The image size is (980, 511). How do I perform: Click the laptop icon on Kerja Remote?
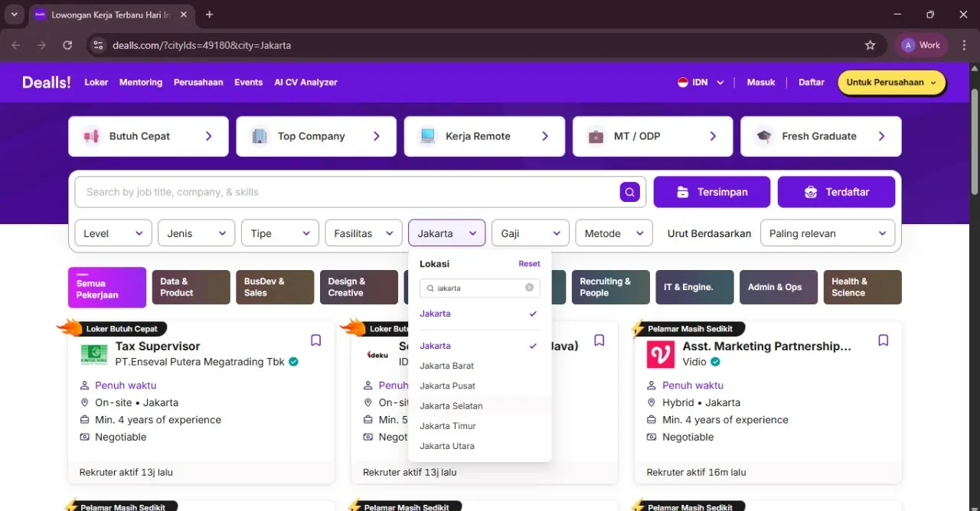click(x=428, y=136)
